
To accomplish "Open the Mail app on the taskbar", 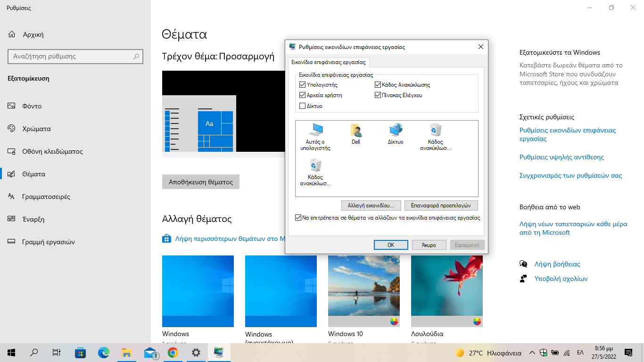I will tap(150, 352).
